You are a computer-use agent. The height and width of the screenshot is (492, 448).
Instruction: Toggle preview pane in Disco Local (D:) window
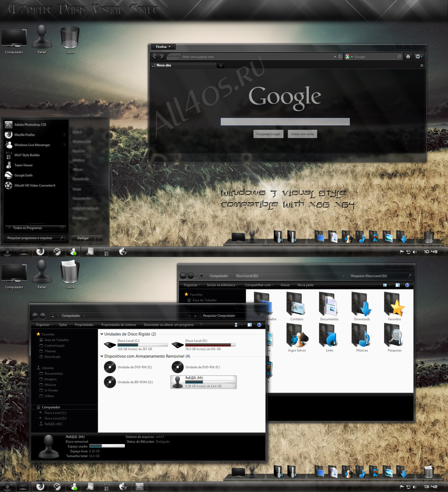click(397, 285)
